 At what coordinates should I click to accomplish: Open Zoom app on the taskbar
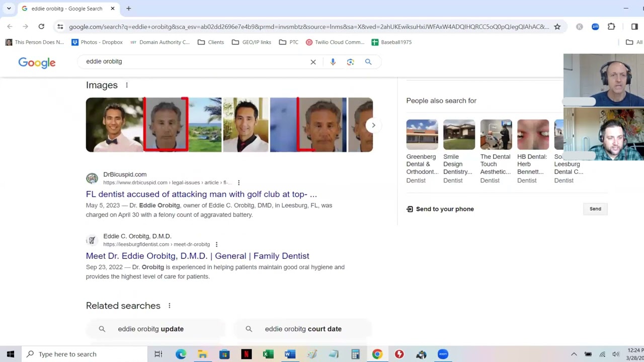[443, 354]
